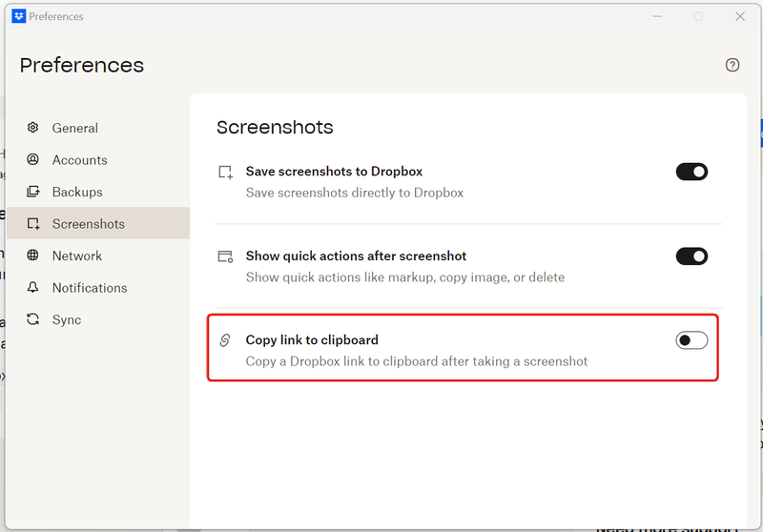Turn off Show quick actions toggle

tap(691, 256)
